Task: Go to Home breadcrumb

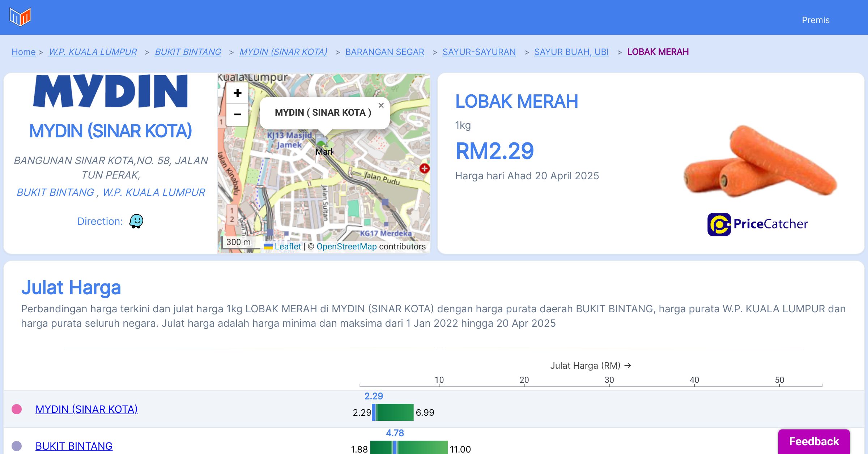Action: coord(24,52)
